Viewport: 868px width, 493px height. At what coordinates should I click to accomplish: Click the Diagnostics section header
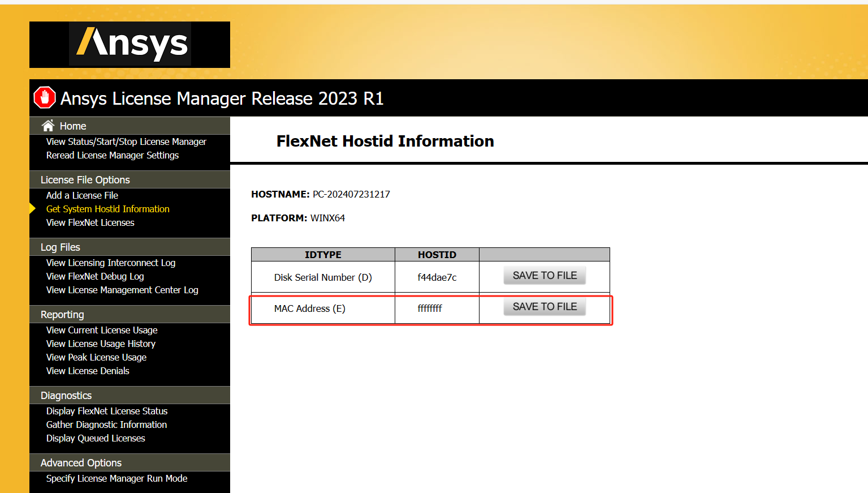(x=129, y=395)
